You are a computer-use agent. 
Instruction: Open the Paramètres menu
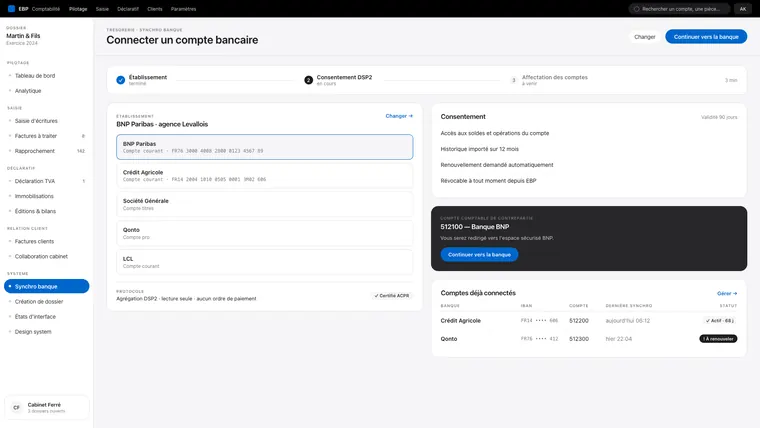click(183, 9)
